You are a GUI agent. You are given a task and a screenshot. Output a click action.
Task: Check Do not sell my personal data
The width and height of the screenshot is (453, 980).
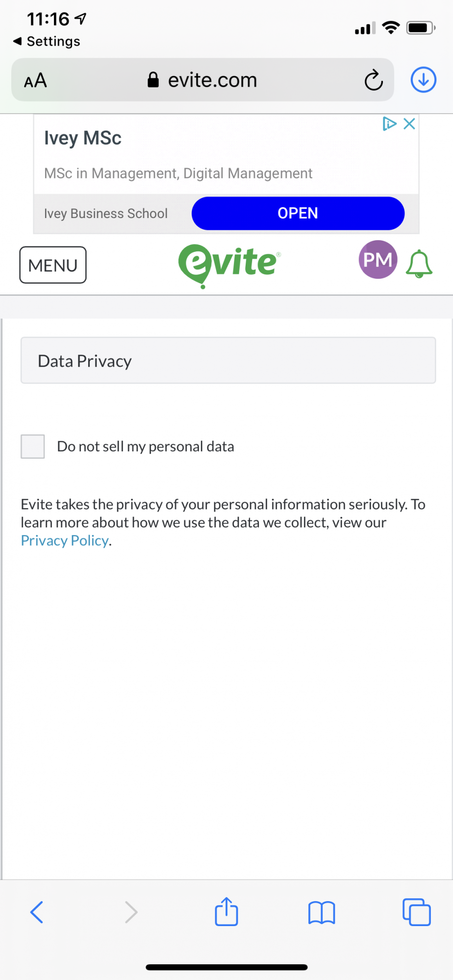pos(33,446)
